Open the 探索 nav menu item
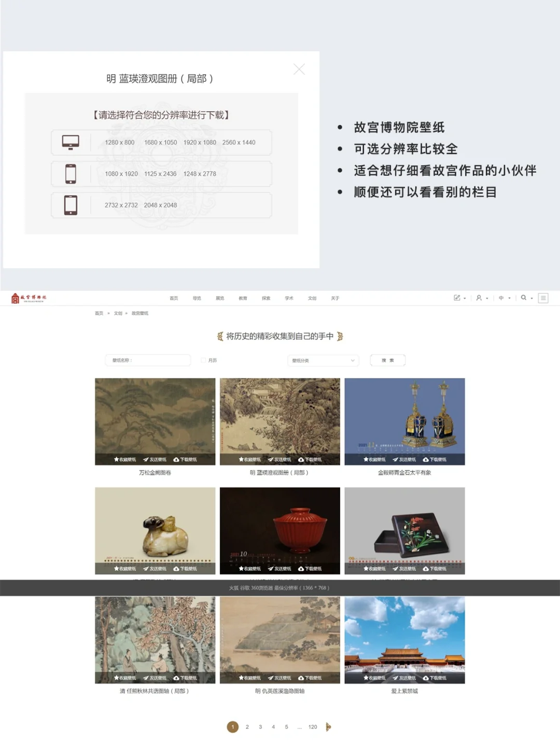Viewport: 560px width, 746px height. [x=266, y=299]
